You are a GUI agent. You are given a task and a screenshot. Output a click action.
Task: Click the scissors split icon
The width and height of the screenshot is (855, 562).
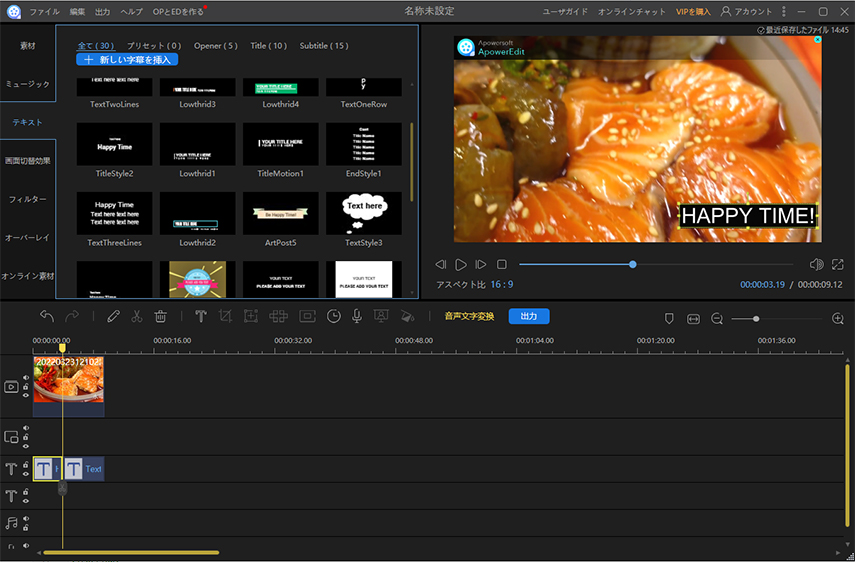point(136,316)
